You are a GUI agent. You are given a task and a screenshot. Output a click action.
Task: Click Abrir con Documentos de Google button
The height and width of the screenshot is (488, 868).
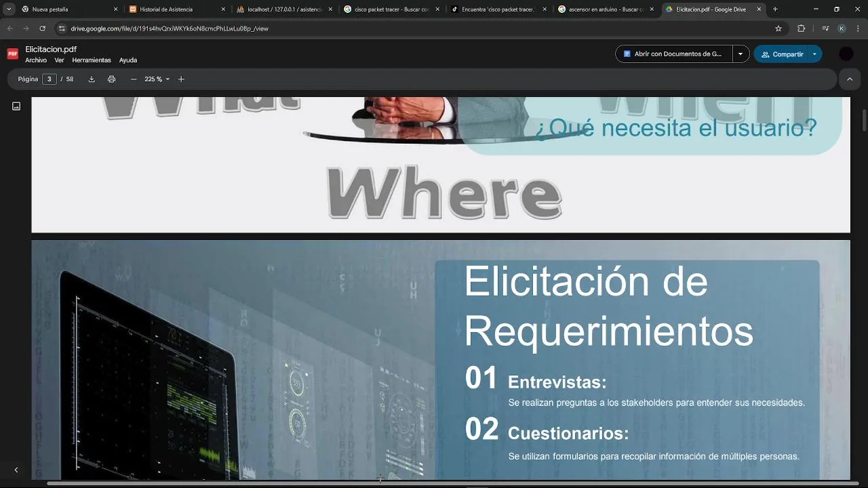[674, 54]
